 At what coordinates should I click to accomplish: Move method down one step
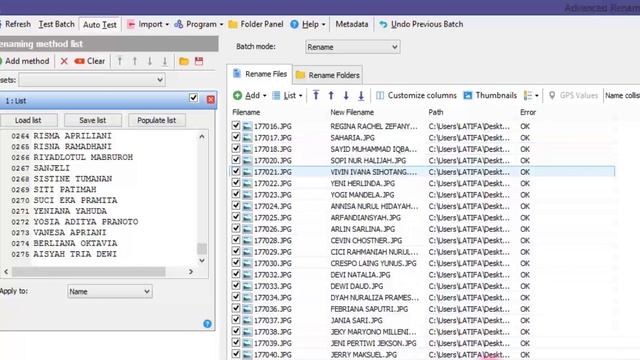point(150,61)
